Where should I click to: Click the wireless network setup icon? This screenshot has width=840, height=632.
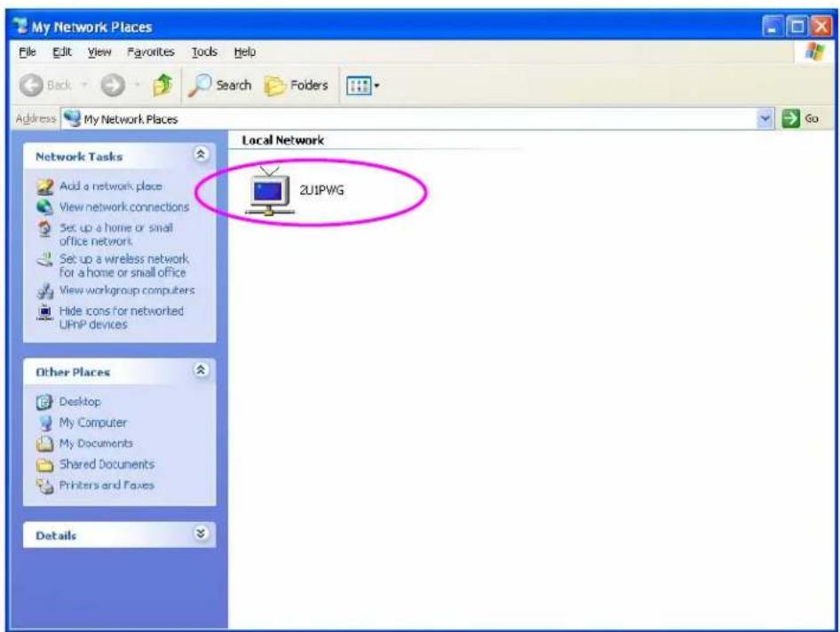pyautogui.click(x=45, y=260)
